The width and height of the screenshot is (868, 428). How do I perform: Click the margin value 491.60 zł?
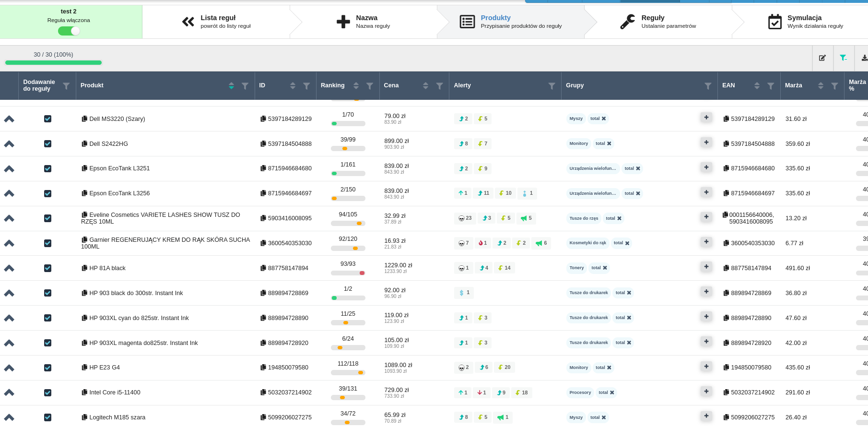pyautogui.click(x=798, y=268)
